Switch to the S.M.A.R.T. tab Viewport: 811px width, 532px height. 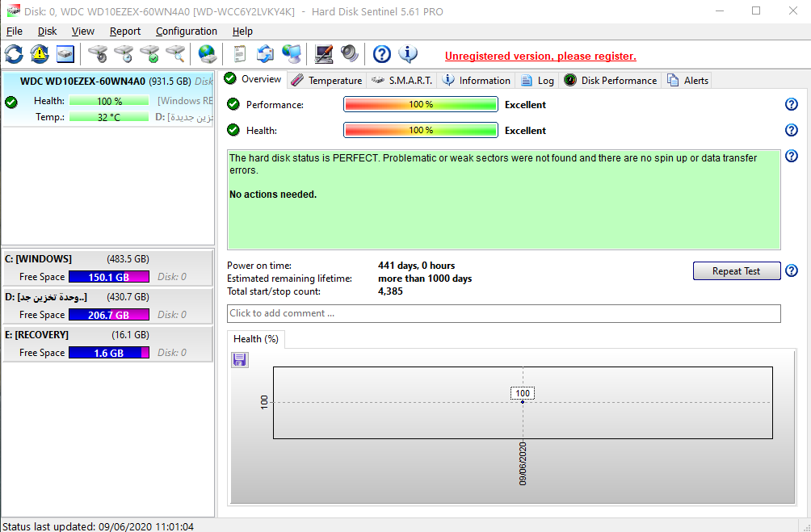click(402, 80)
